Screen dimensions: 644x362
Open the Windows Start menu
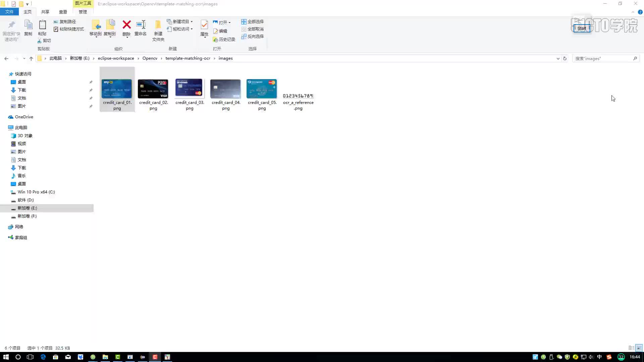tap(6, 357)
